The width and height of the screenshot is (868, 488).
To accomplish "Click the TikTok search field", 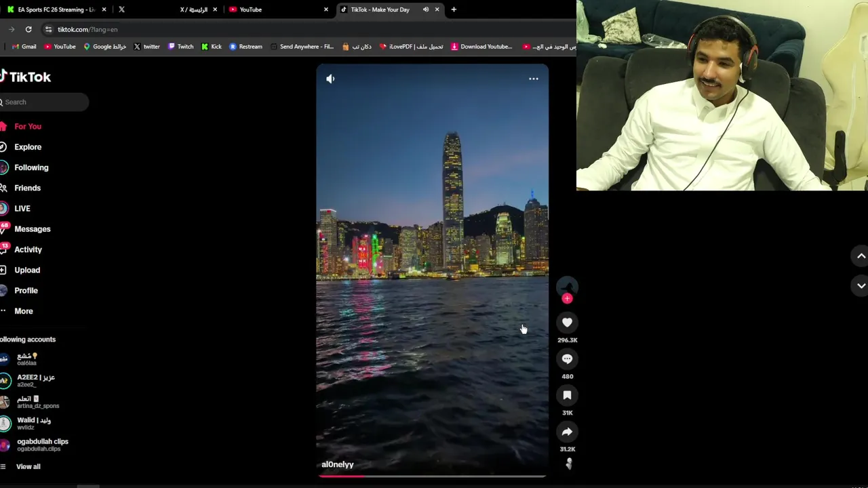I will point(44,102).
